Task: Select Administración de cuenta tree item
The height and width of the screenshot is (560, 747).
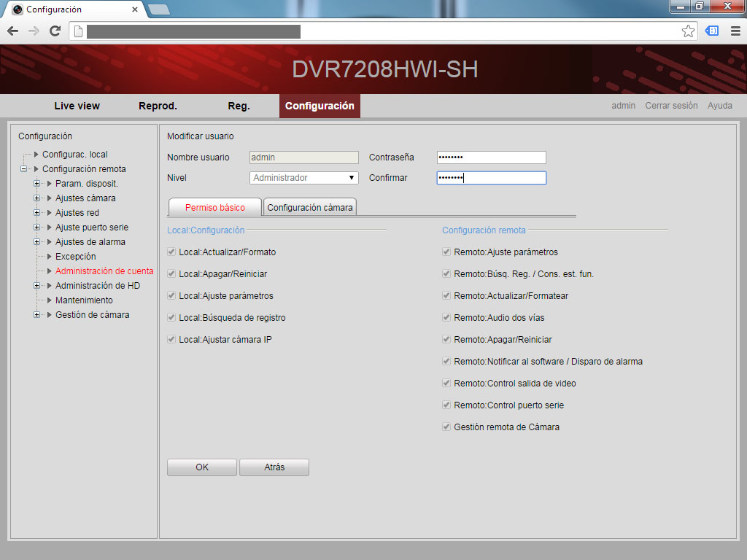Action: [104, 271]
